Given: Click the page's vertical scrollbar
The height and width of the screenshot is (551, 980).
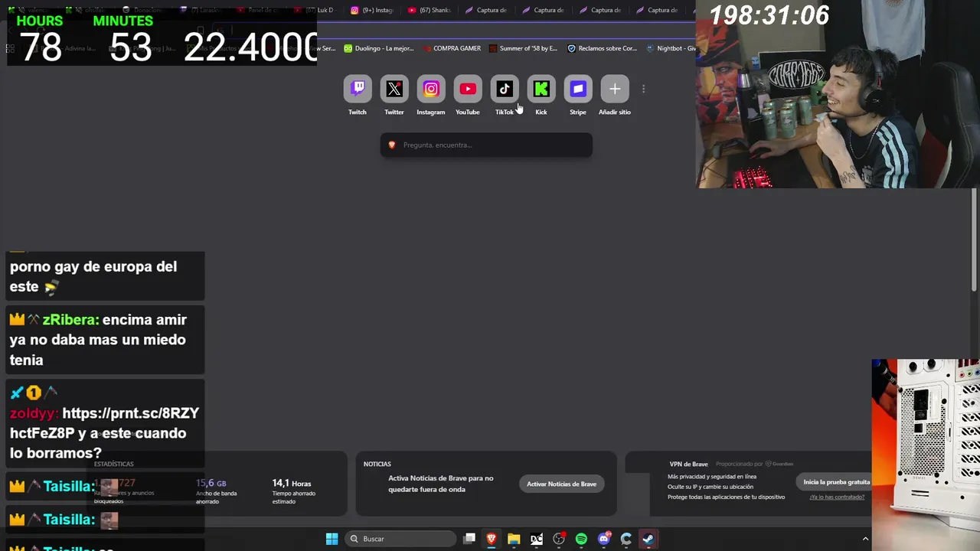Looking at the screenshot, I should (975, 241).
